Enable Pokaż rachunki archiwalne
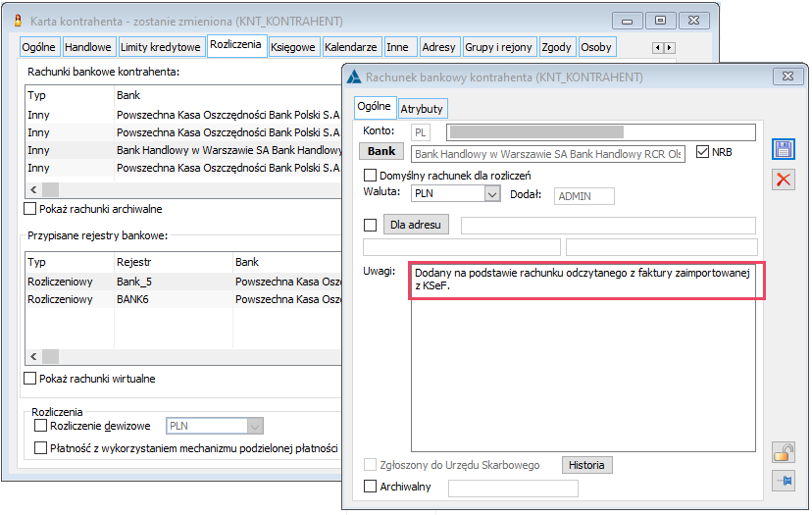This screenshot has width=812, height=515. point(30,209)
